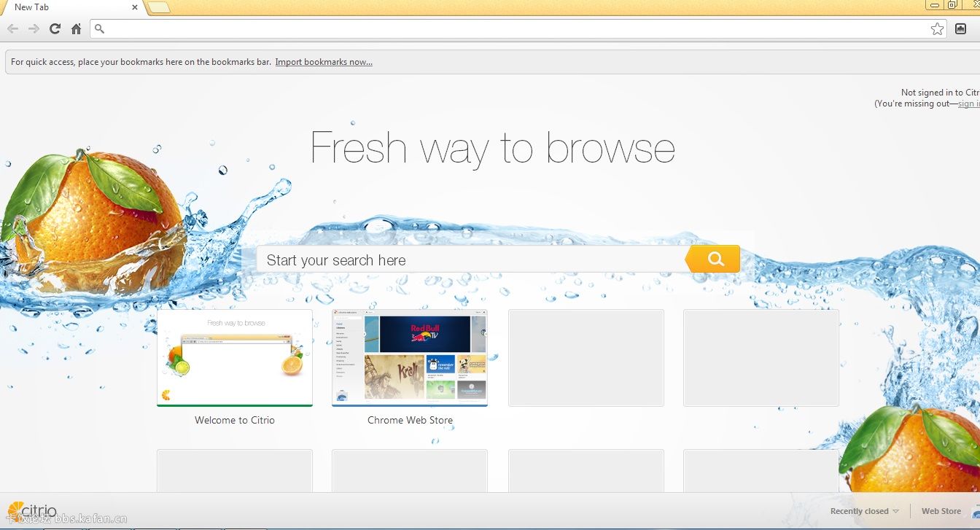Expand the Recently closed menu
This screenshot has height=530, width=980.
[864, 511]
